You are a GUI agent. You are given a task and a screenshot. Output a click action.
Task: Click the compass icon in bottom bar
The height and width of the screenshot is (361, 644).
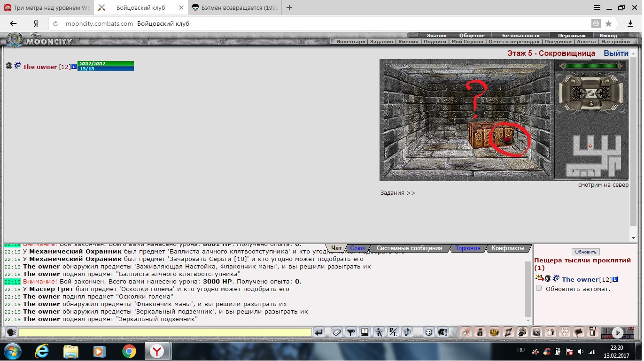click(x=466, y=332)
